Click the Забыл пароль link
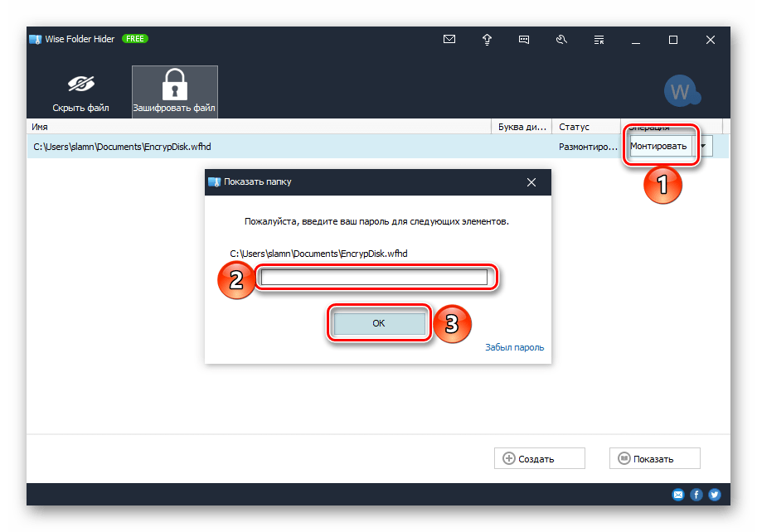The width and height of the screenshot is (757, 532). [x=514, y=347]
